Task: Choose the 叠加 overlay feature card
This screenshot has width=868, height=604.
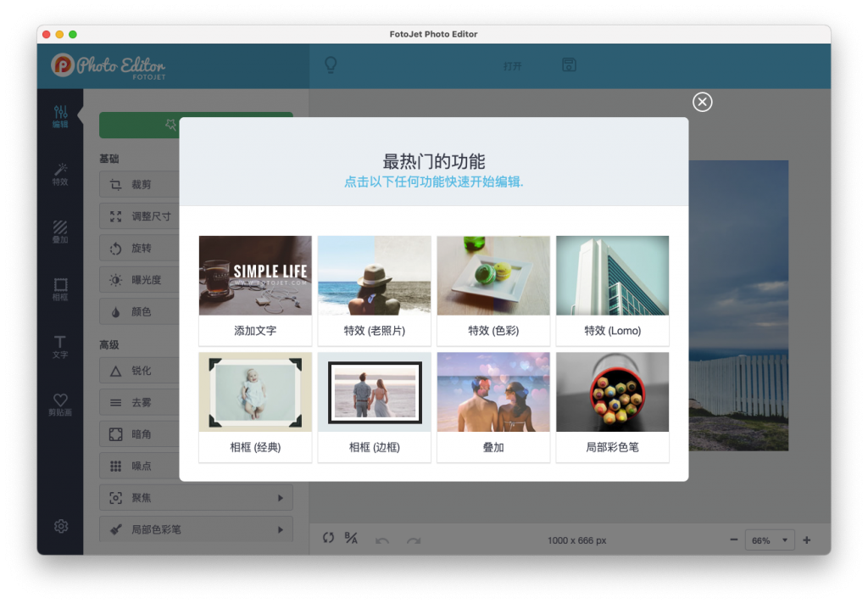Action: (x=493, y=407)
